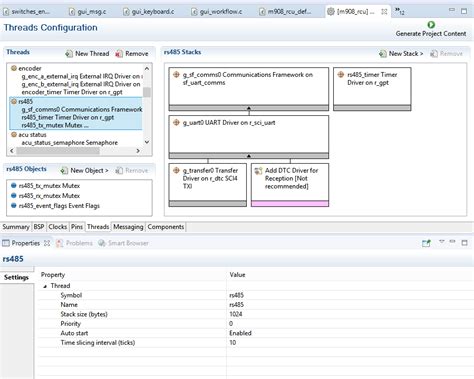
Task: Collapse the Thread property group
Action: 45,286
